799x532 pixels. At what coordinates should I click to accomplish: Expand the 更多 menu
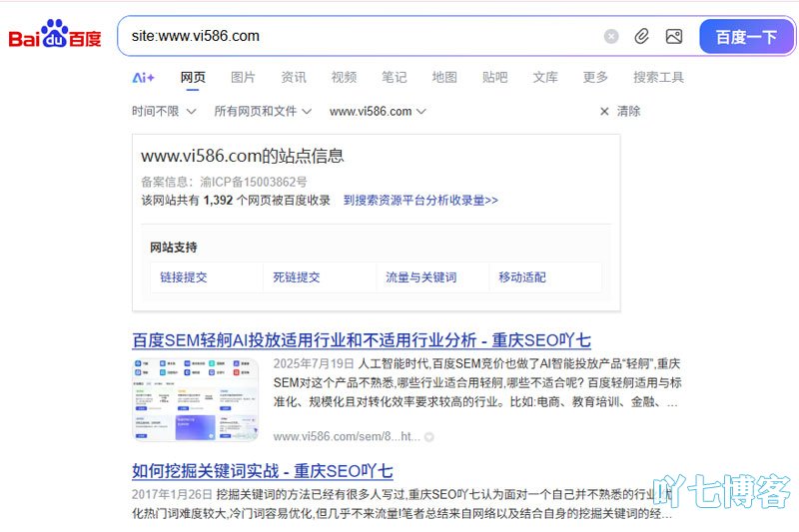tap(595, 78)
